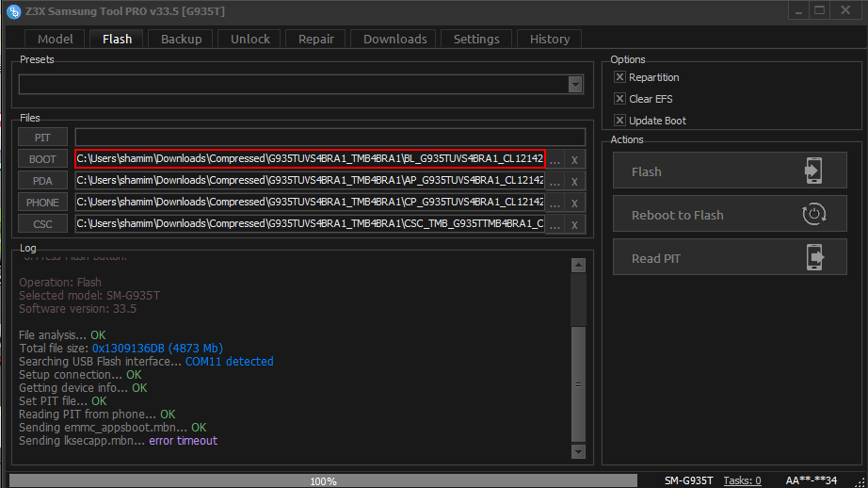
Task: Click 'Reading PIT from phone... OK' log line
Action: click(97, 415)
